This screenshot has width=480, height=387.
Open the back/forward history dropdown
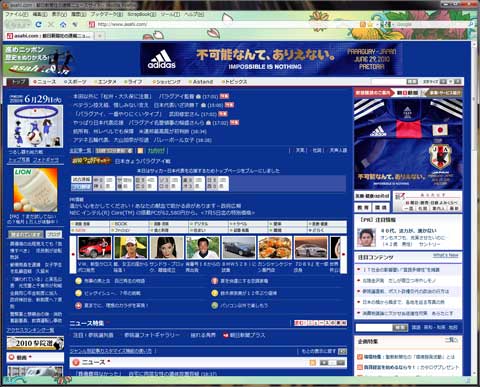(x=30, y=24)
